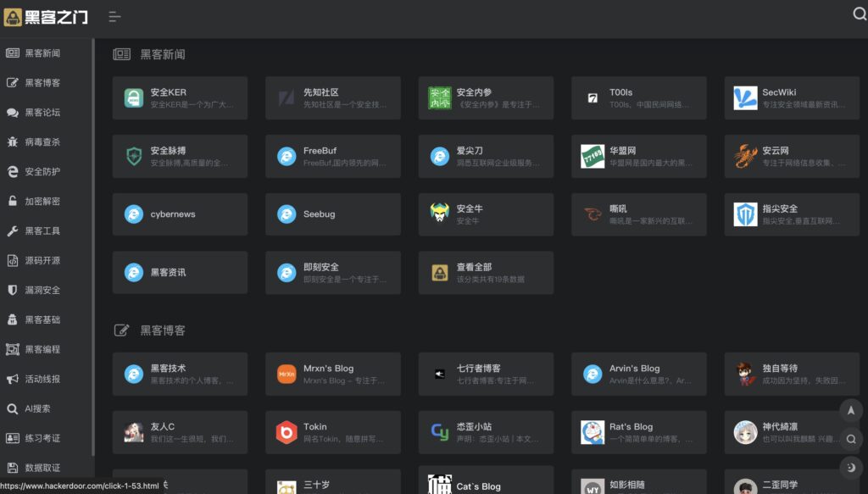This screenshot has width=868, height=494.
Task: Click the 黑客新闻 section heading
Action: click(162, 54)
